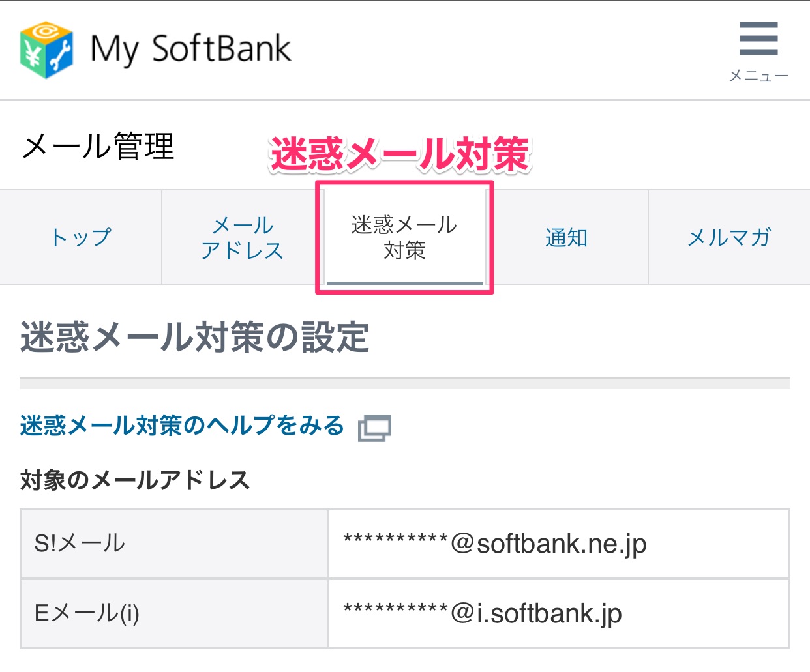Click the メール管理 page heading
Screen dimensions: 810x672
pos(98,145)
